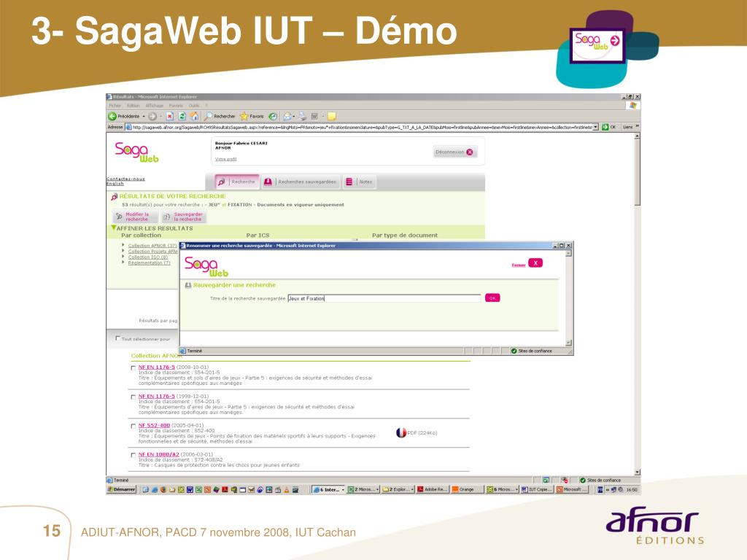The height and width of the screenshot is (560, 747).
Task: Click the Fermer link in the save dialog
Action: click(x=519, y=265)
